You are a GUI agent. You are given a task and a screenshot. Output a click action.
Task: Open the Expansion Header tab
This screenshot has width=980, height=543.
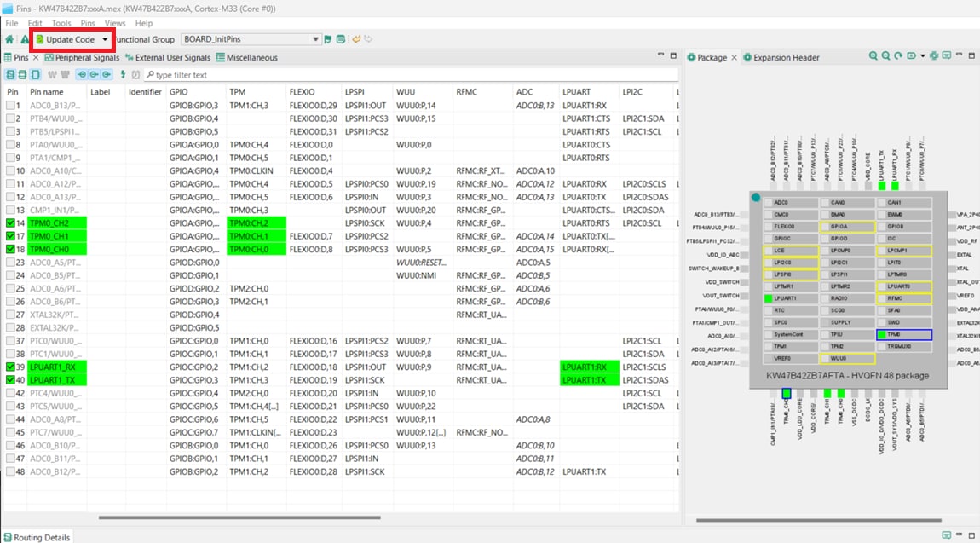pos(780,57)
